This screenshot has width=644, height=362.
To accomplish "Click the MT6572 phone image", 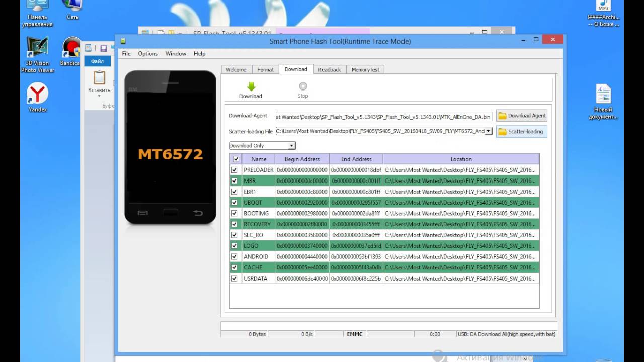I will click(x=171, y=147).
